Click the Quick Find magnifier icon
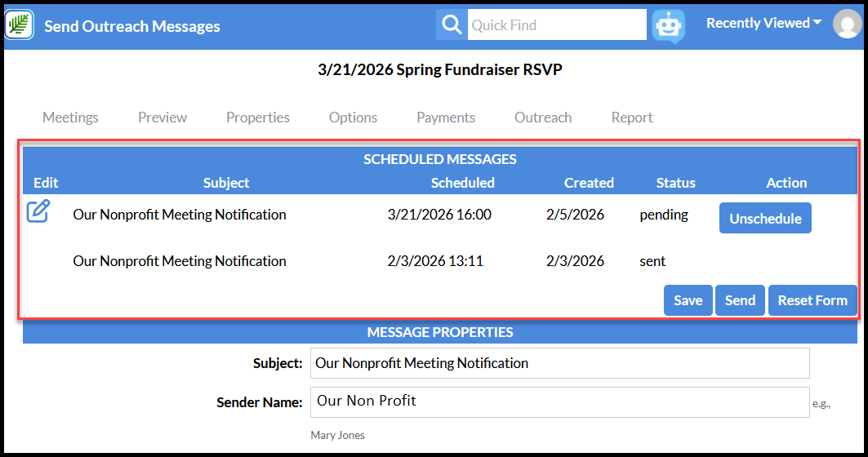Viewport: 868px width, 457px height. 452,25
